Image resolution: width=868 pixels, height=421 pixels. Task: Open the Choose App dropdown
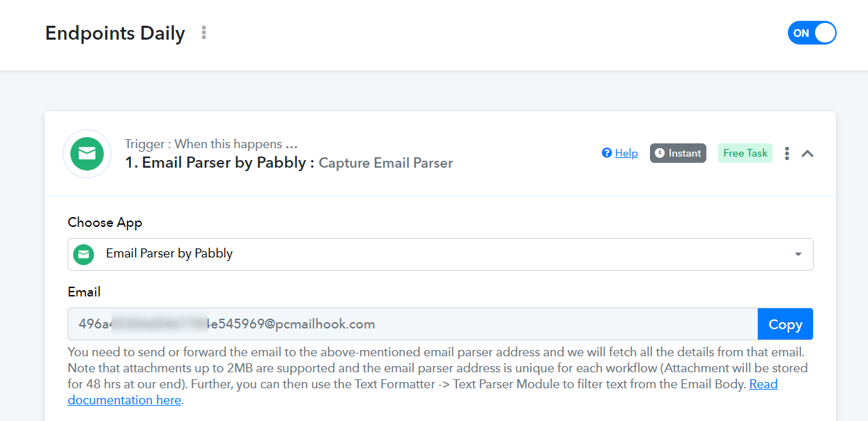coord(440,255)
